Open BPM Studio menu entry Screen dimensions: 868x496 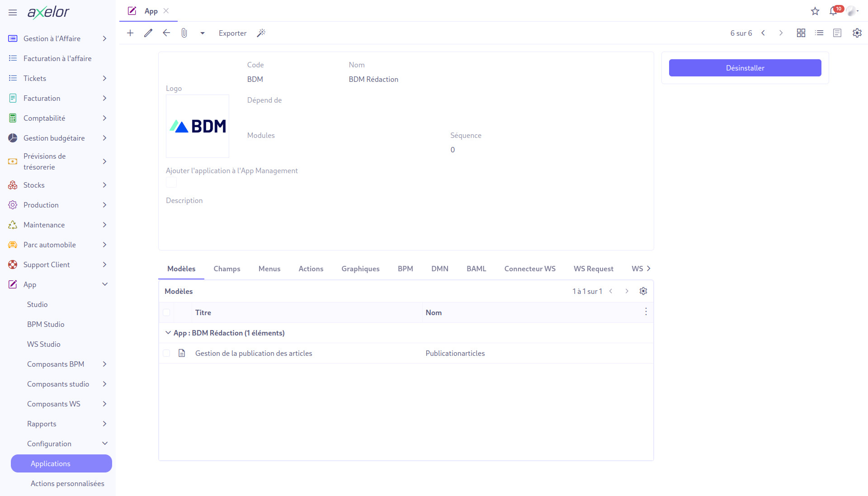click(46, 324)
